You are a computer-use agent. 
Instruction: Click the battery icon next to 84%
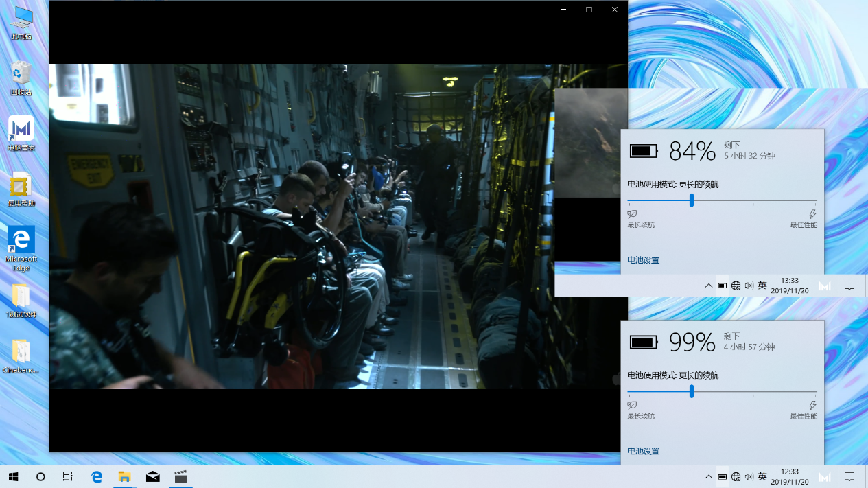click(x=644, y=150)
